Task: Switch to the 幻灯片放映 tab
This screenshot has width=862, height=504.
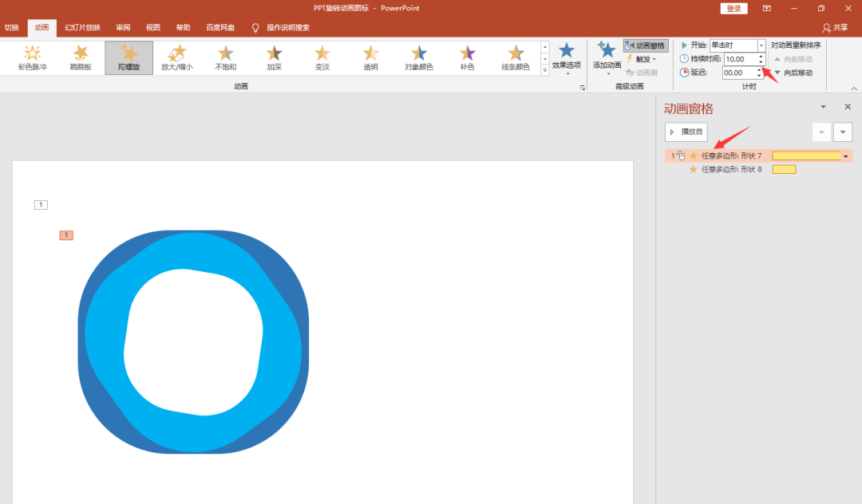Action: 82,27
